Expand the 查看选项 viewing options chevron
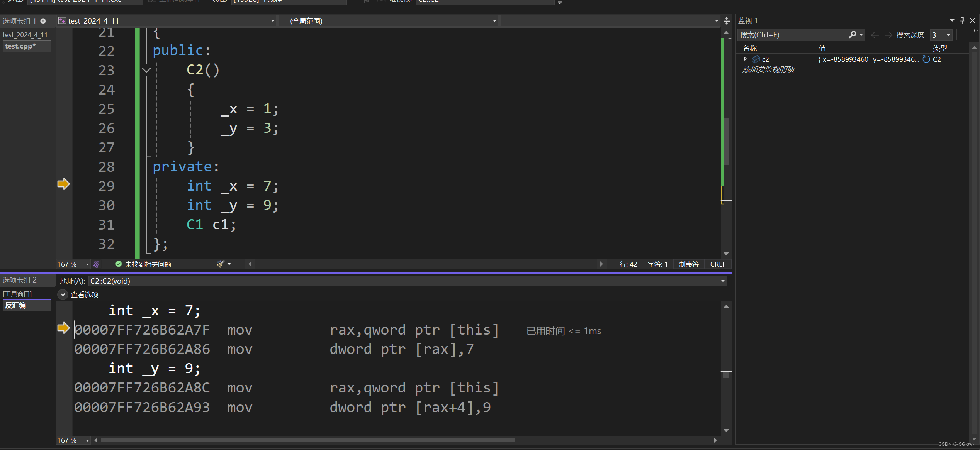The height and width of the screenshot is (450, 980). (x=63, y=294)
